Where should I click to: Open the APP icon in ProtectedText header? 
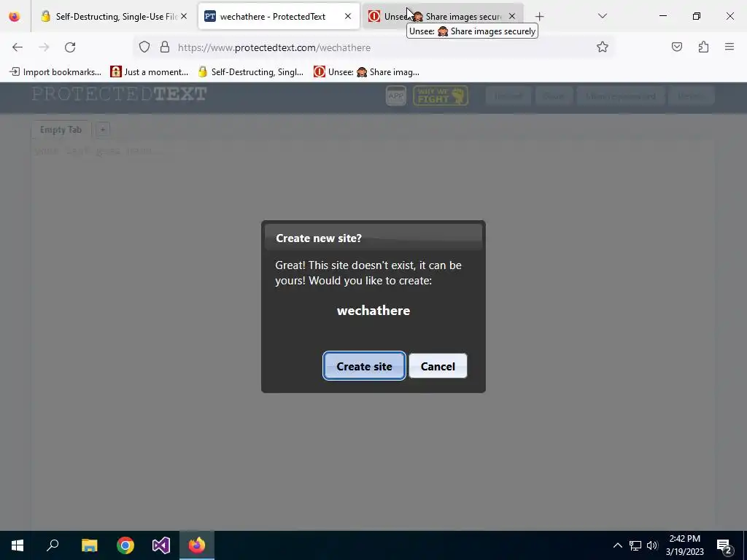coord(396,96)
